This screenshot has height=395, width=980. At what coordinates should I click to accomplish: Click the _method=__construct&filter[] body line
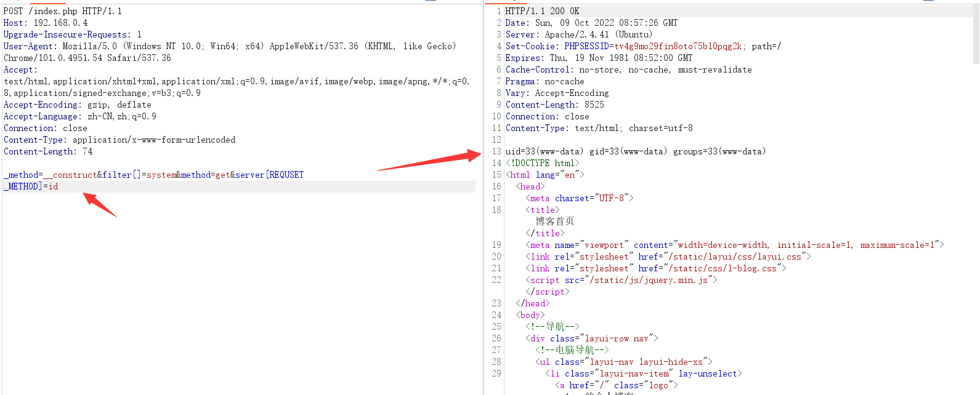(153, 175)
